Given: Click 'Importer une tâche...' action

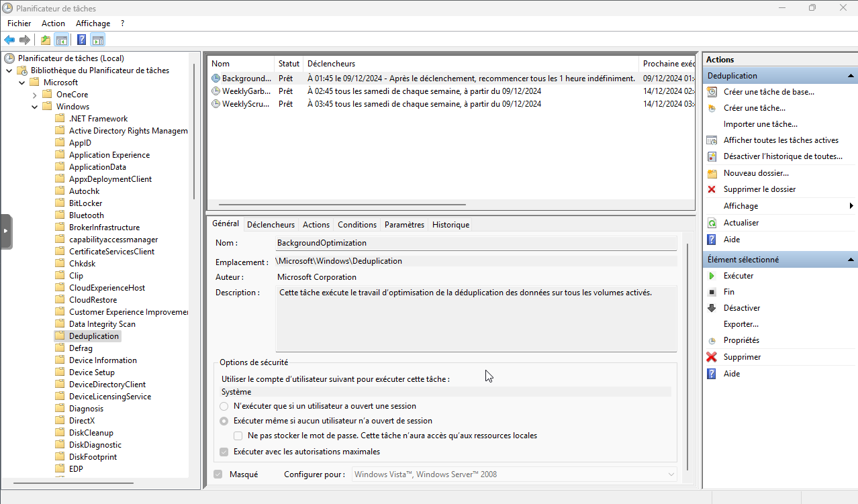Looking at the screenshot, I should 760,124.
